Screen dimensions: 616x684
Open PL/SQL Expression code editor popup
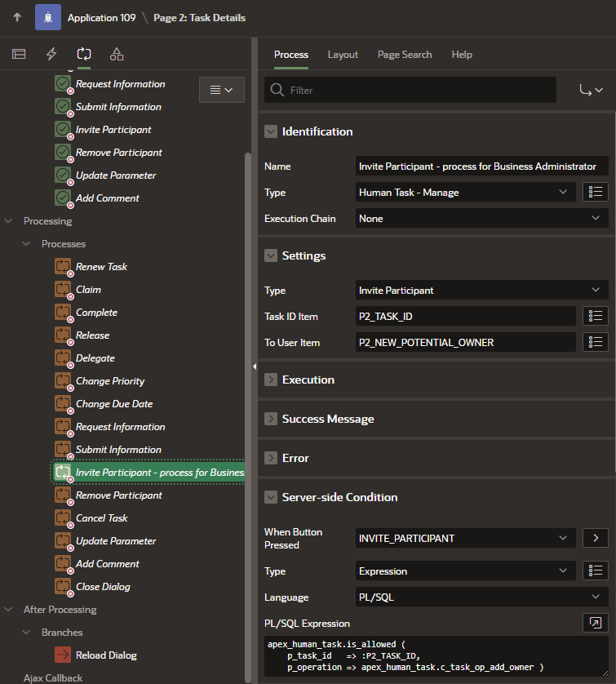(x=596, y=623)
